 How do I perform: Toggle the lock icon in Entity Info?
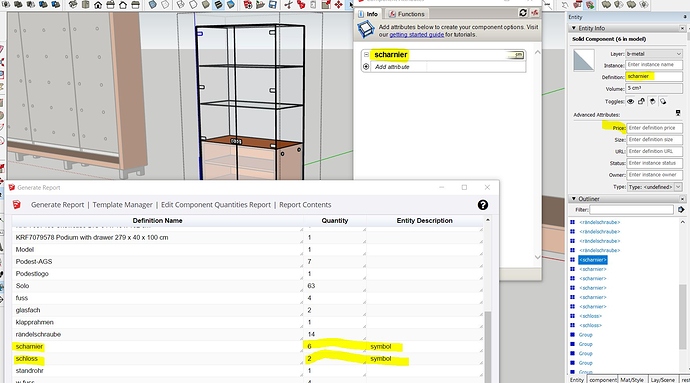(641, 101)
